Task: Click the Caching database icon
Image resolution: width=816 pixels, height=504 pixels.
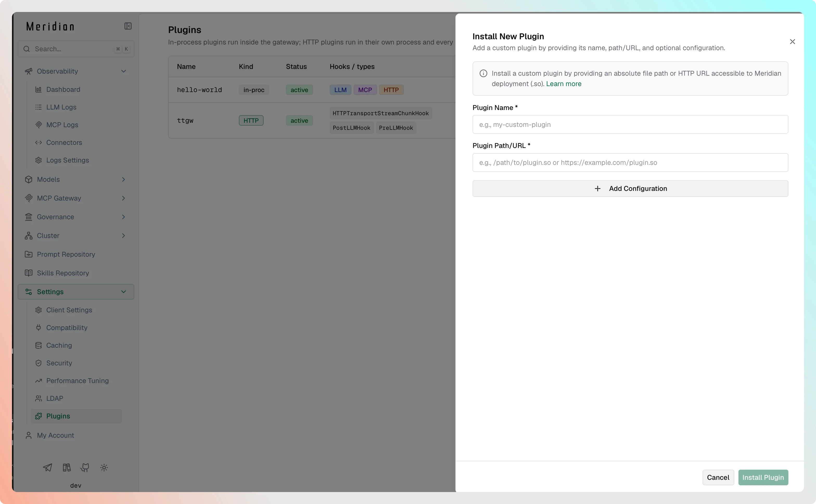Action: tap(39, 345)
